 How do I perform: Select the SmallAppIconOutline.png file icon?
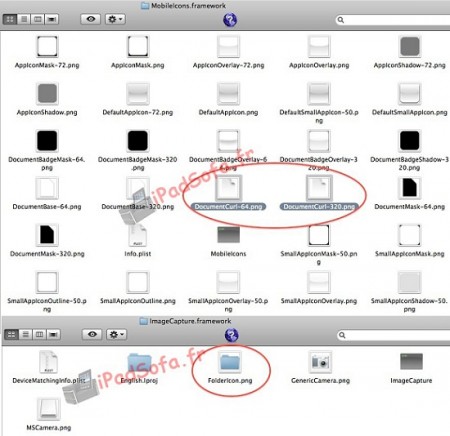pyautogui.click(x=138, y=282)
